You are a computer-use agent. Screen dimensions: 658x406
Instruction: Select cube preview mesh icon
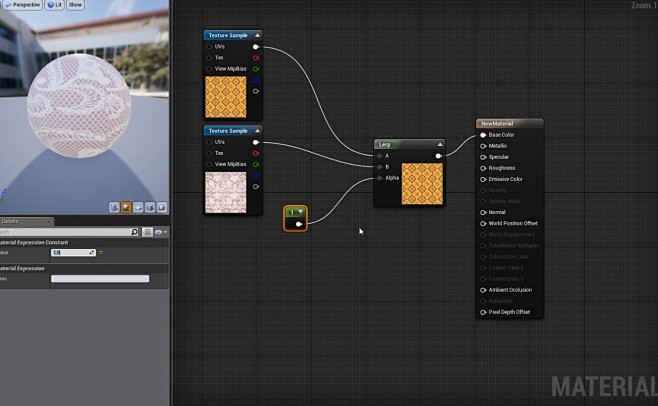pyautogui.click(x=150, y=207)
